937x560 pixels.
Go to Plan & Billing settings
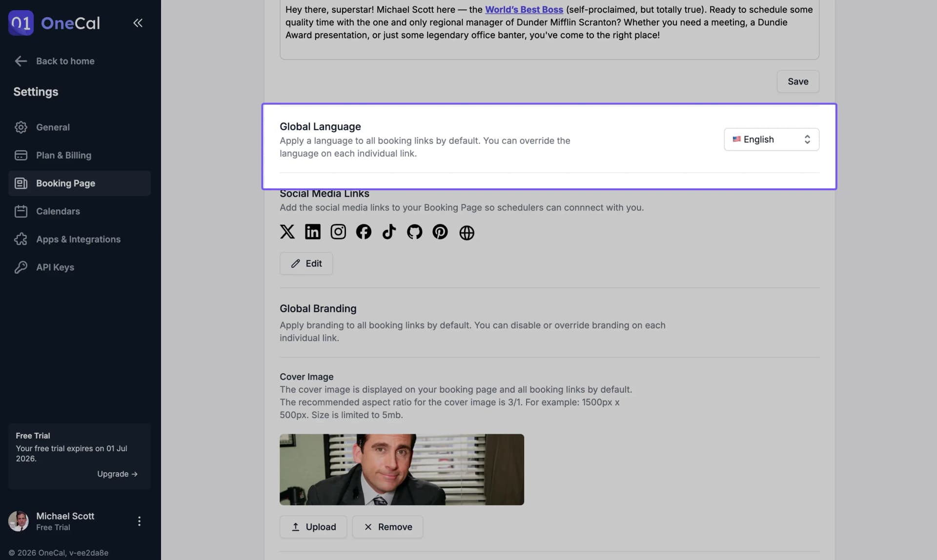pyautogui.click(x=63, y=155)
